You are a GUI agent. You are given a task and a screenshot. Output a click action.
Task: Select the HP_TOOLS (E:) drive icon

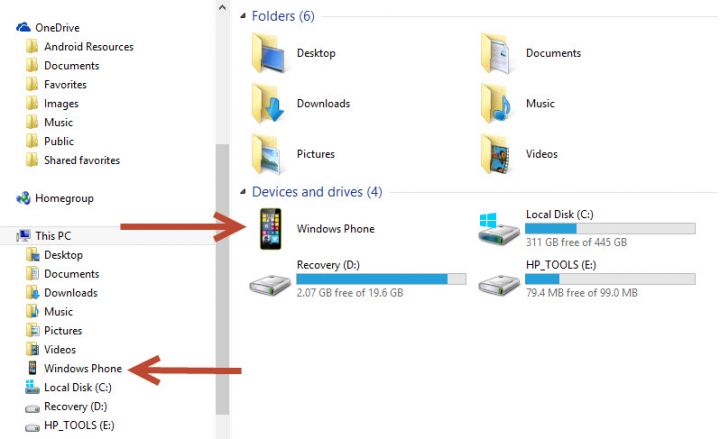[499, 285]
